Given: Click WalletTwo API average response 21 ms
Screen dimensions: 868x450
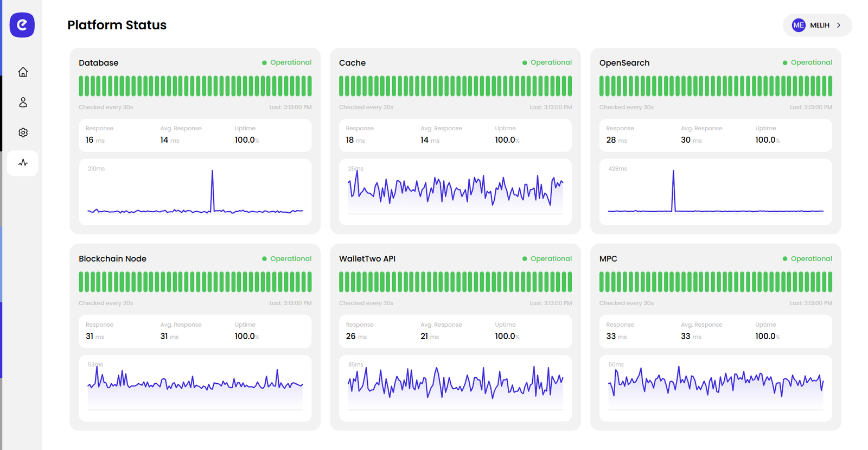Looking at the screenshot, I should [430, 337].
